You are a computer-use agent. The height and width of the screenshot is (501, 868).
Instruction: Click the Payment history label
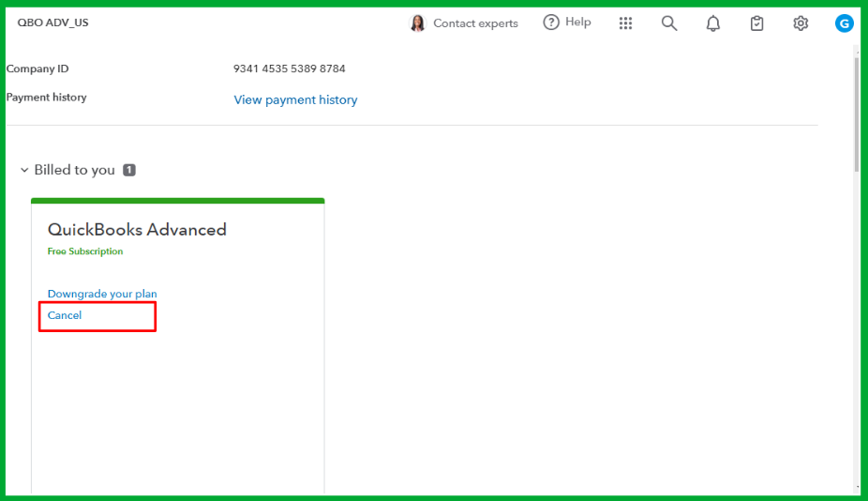[47, 98]
